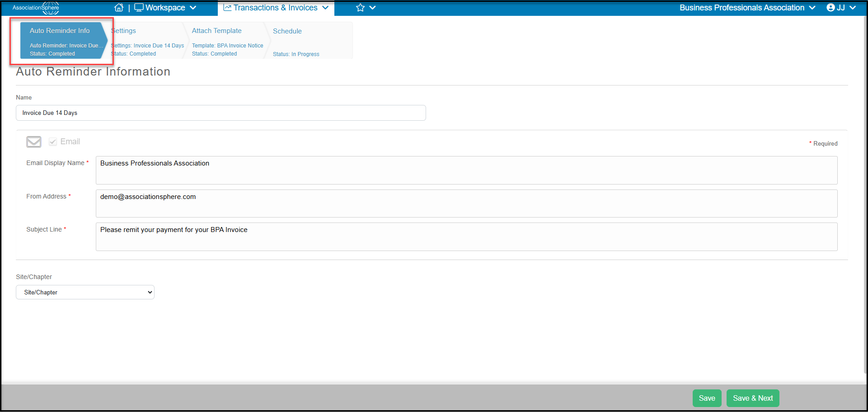Click the Email label next to checkbox
The image size is (868, 412).
coord(70,142)
